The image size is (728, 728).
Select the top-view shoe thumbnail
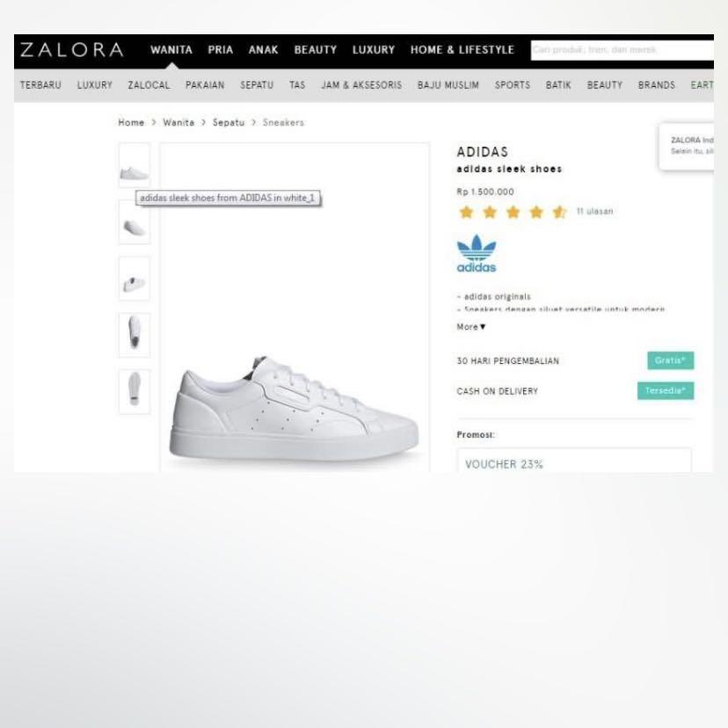tap(135, 335)
